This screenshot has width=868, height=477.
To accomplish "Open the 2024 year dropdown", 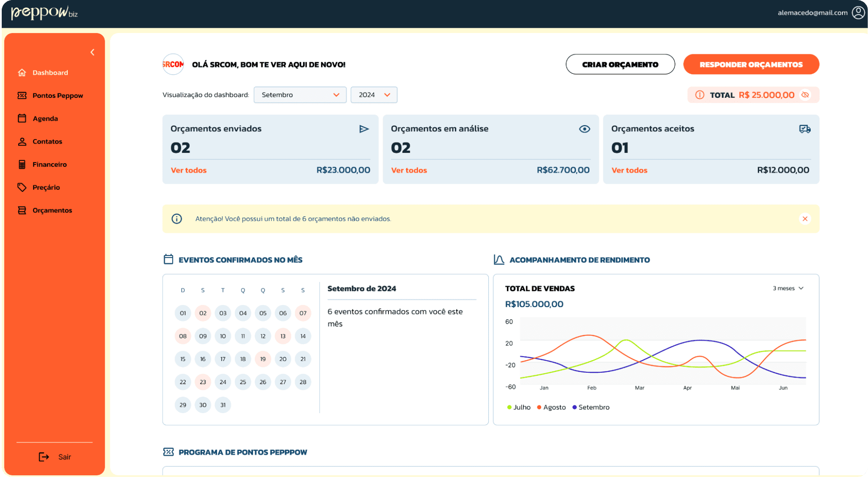I will pyautogui.click(x=374, y=95).
